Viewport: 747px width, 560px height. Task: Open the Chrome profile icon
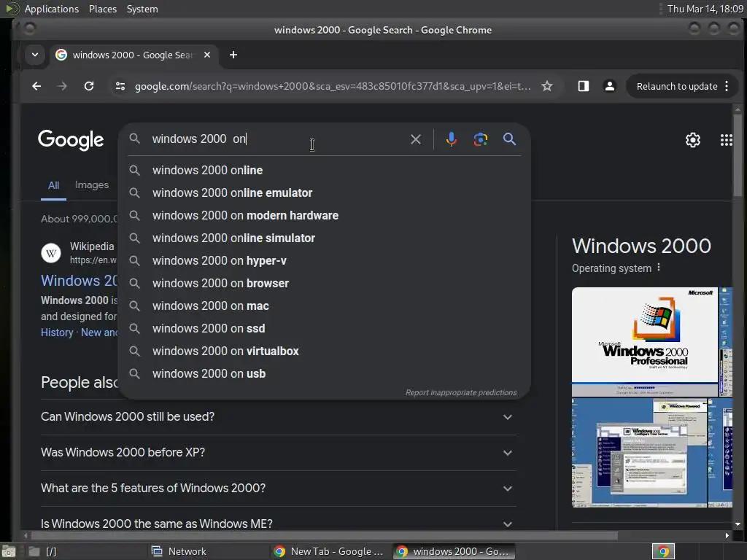[x=609, y=86]
